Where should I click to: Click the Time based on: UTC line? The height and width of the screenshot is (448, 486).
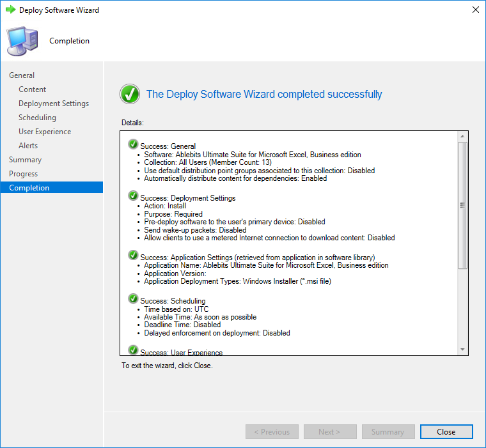(176, 309)
